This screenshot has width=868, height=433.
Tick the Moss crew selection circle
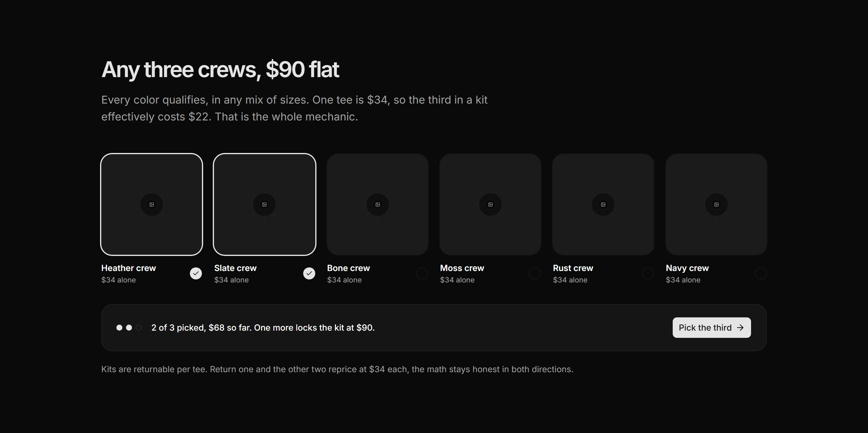(x=534, y=273)
